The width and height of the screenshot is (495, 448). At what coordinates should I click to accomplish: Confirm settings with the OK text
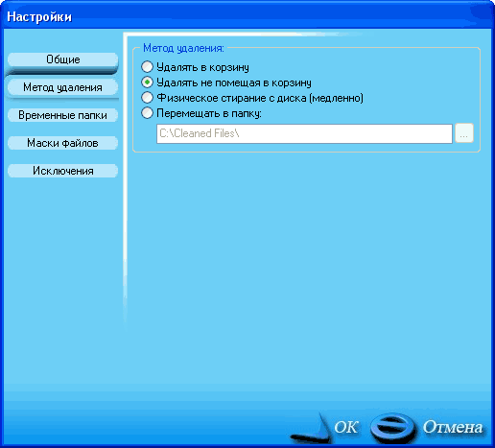[x=345, y=427]
